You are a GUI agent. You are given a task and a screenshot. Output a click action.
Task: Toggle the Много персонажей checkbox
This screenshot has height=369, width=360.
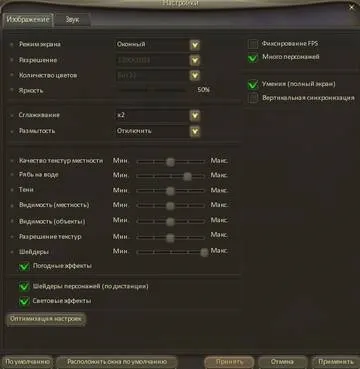point(253,58)
